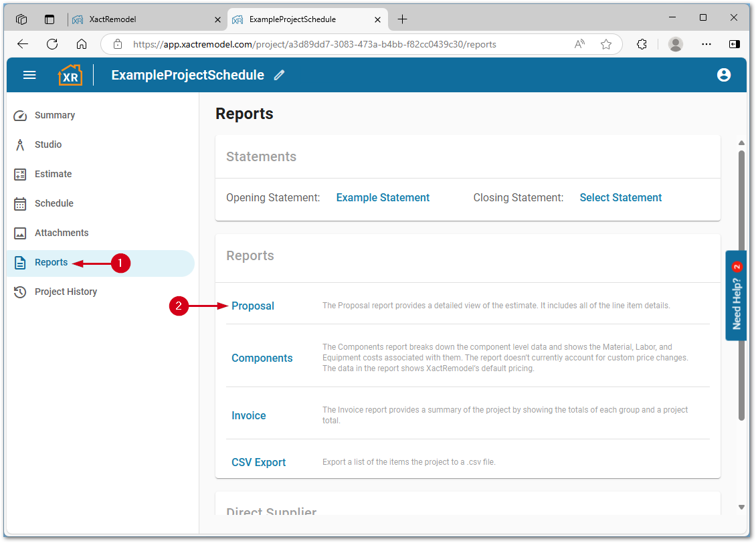Turn on Read Aloud in address bar

click(579, 44)
